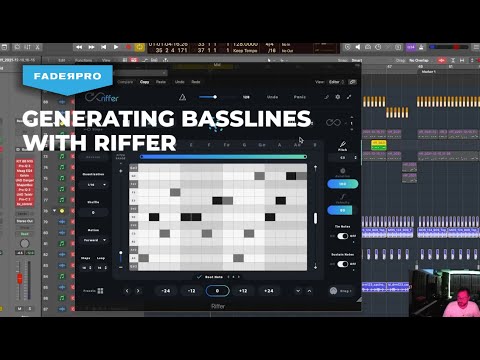
Task: Click Redo in the plugin header
Action: click(x=196, y=82)
